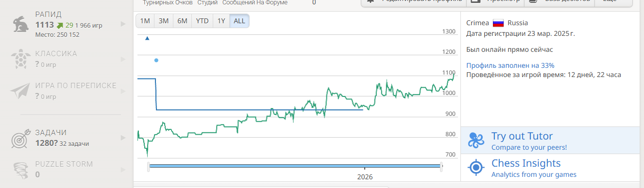Select the YTD chart range
Viewport: 644px width, 188px height.
pyautogui.click(x=203, y=21)
